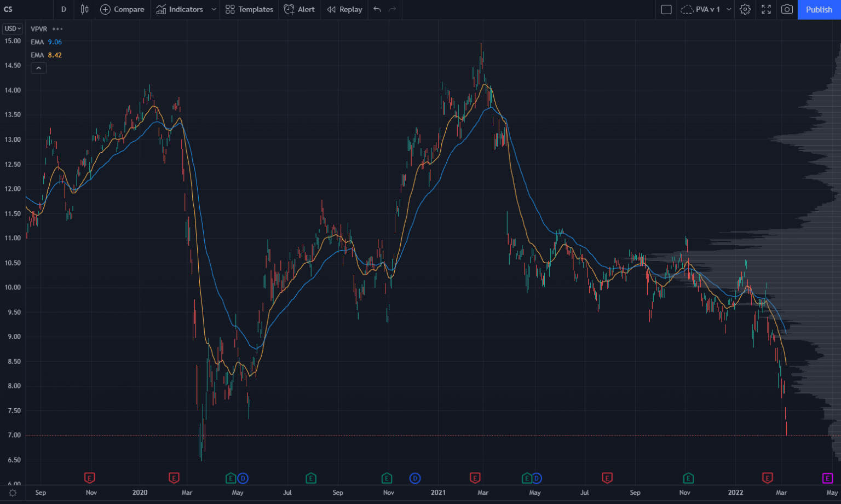841x504 pixels.
Task: Open the USD currency dropdown
Action: pyautogui.click(x=13, y=28)
